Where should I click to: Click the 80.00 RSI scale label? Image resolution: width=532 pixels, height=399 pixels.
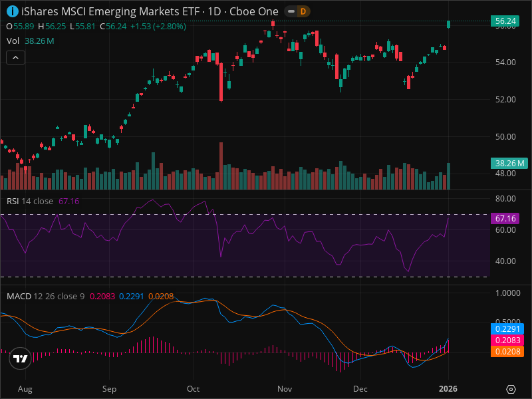tap(505, 198)
